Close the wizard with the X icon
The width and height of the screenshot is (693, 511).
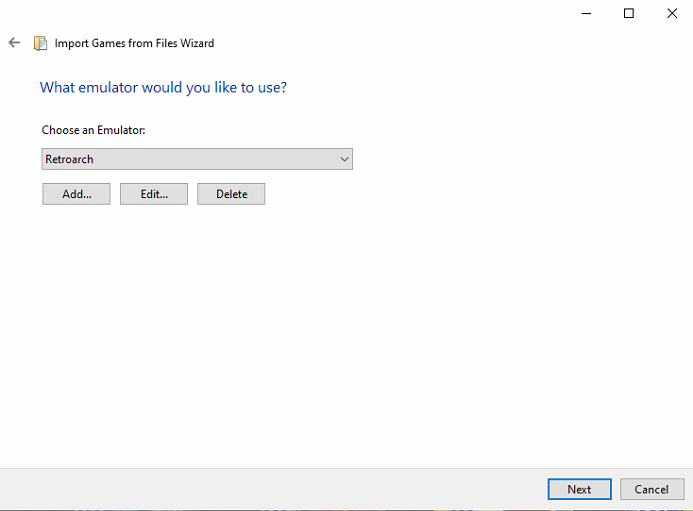tap(672, 13)
